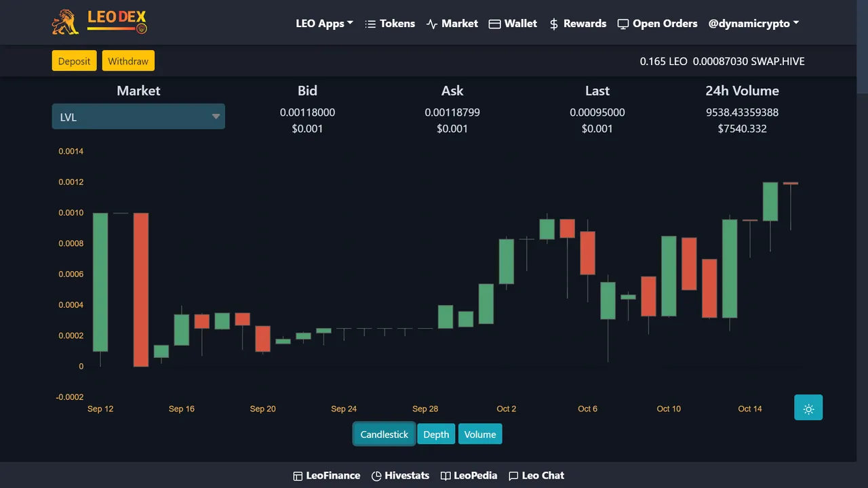Click the $7540.332 volume amount
The width and height of the screenshot is (868, 488).
coord(742,129)
